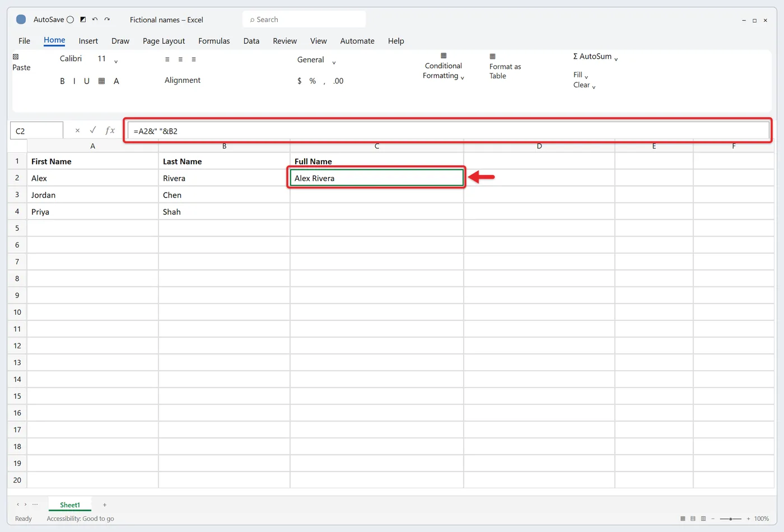Open the Borders grid icon
This screenshot has width=784, height=532.
click(x=101, y=81)
